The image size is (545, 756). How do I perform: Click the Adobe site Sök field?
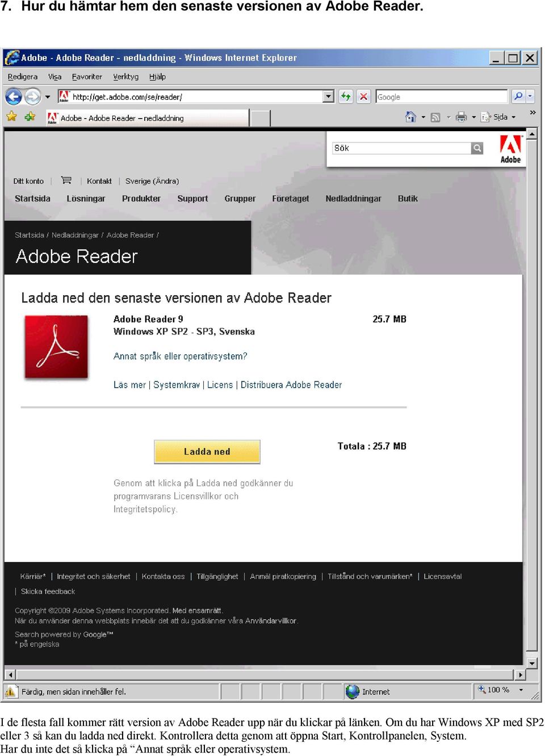coord(401,148)
